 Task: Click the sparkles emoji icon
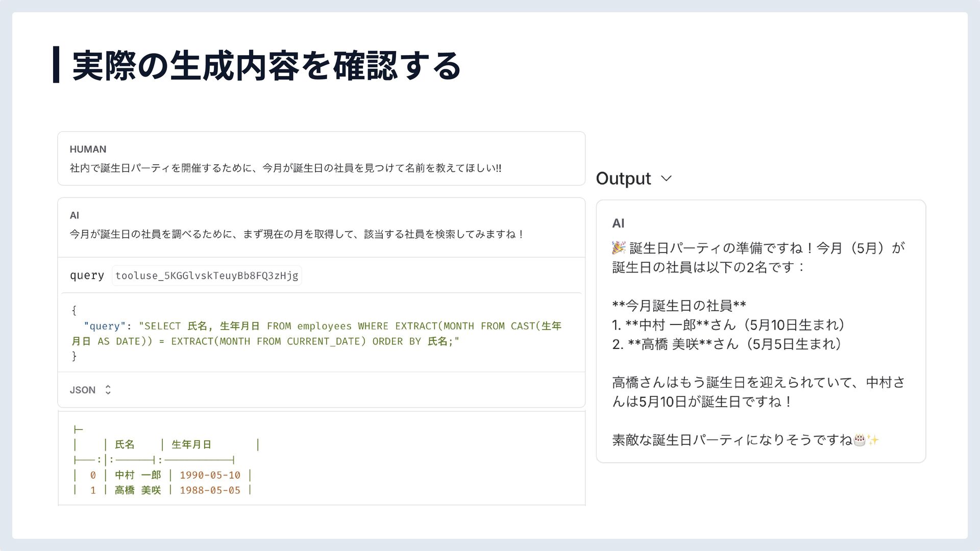(x=873, y=440)
